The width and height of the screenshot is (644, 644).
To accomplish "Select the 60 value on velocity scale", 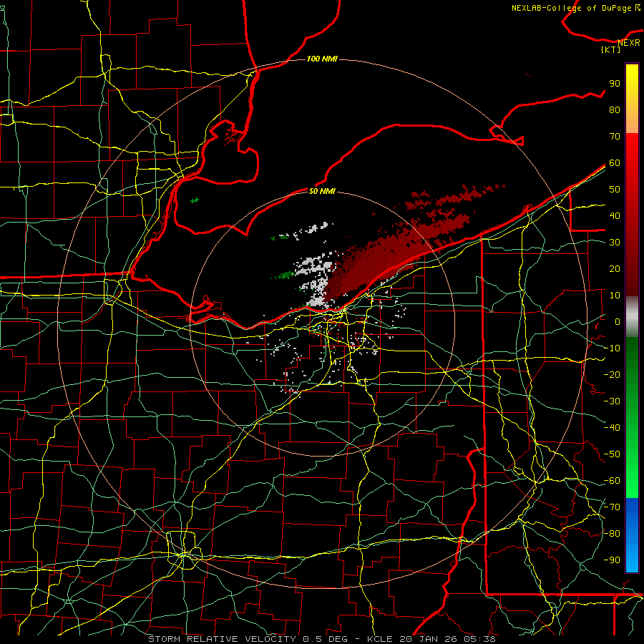I will coord(615,163).
